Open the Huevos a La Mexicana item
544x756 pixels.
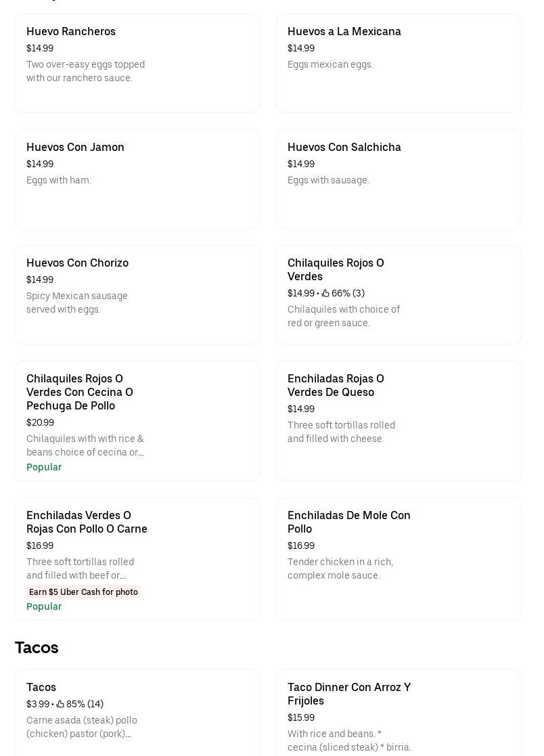coord(399,63)
